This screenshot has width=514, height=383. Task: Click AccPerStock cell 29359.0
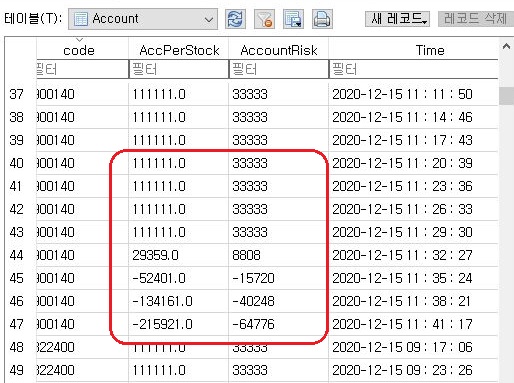pyautogui.click(x=179, y=255)
